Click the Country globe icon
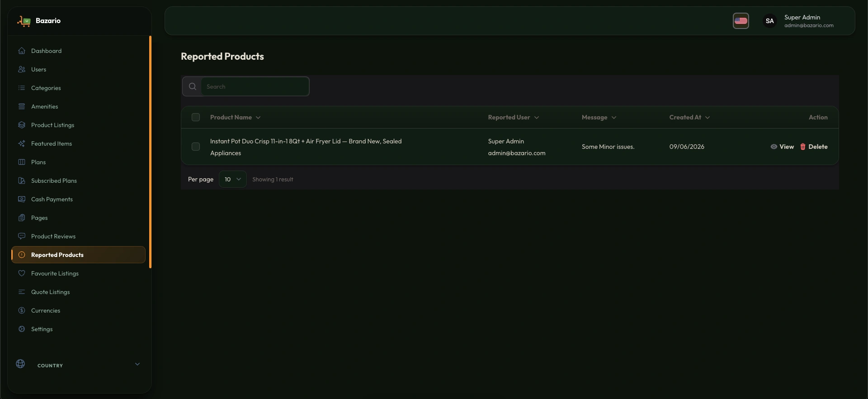This screenshot has height=399, width=868. pyautogui.click(x=20, y=364)
